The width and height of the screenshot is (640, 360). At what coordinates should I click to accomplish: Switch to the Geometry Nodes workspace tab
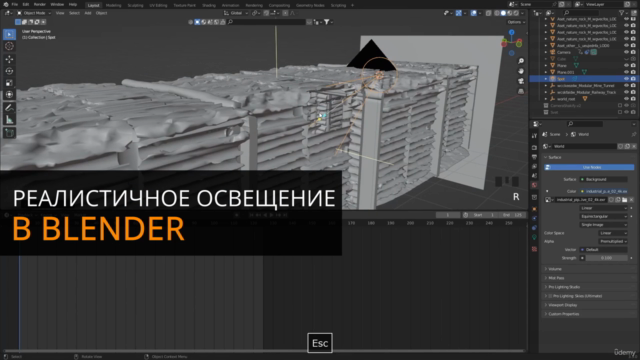click(310, 5)
